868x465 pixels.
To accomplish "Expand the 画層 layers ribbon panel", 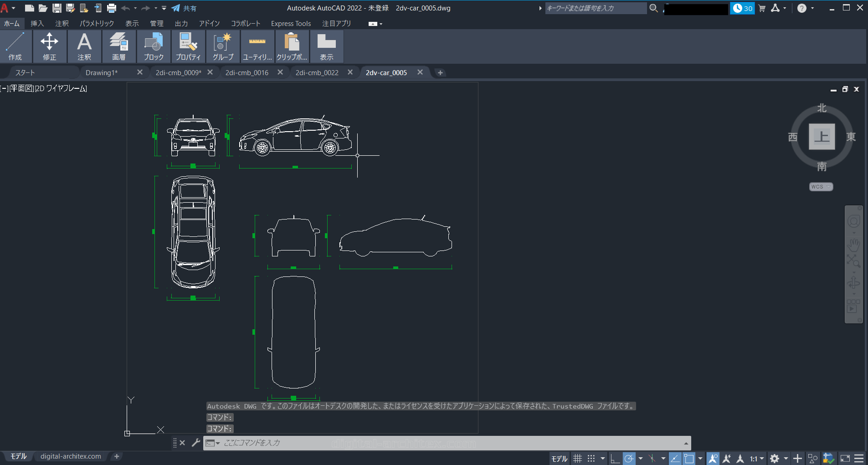I will point(119,46).
